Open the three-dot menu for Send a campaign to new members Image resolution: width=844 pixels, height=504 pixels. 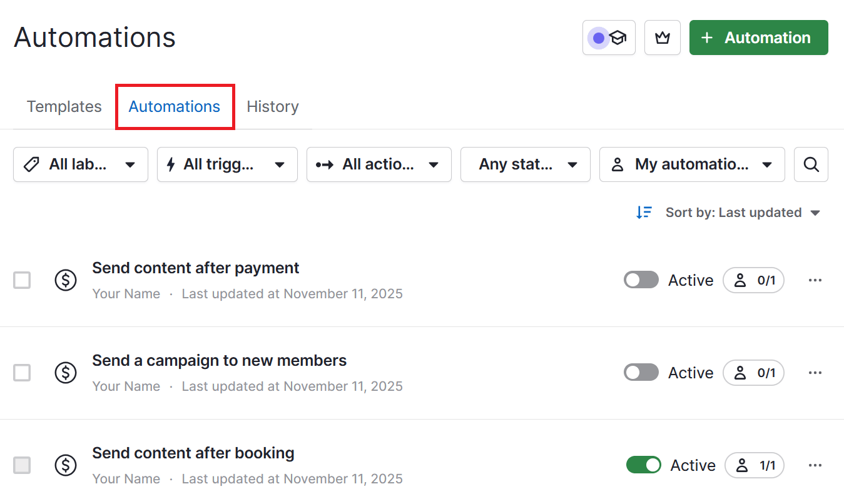tap(815, 373)
